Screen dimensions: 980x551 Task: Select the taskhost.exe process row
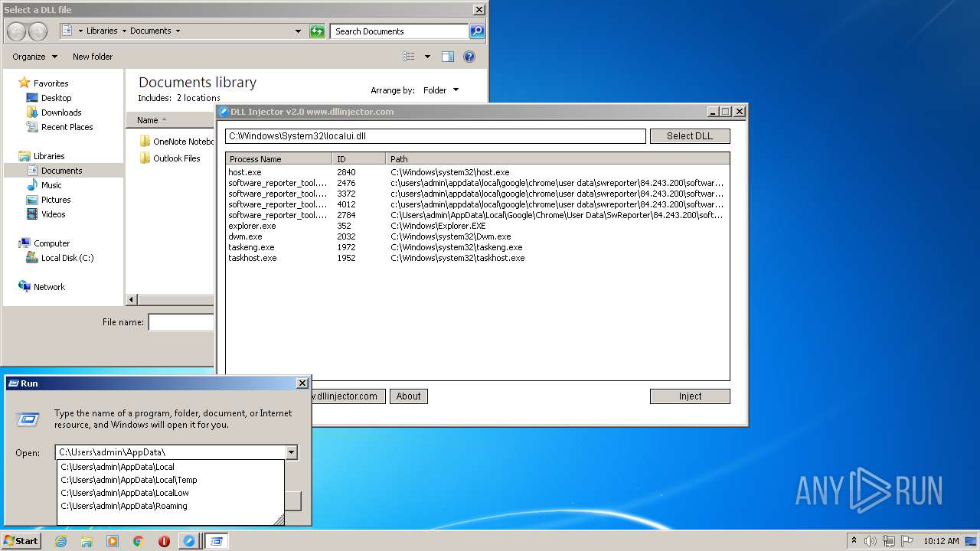pos(478,258)
